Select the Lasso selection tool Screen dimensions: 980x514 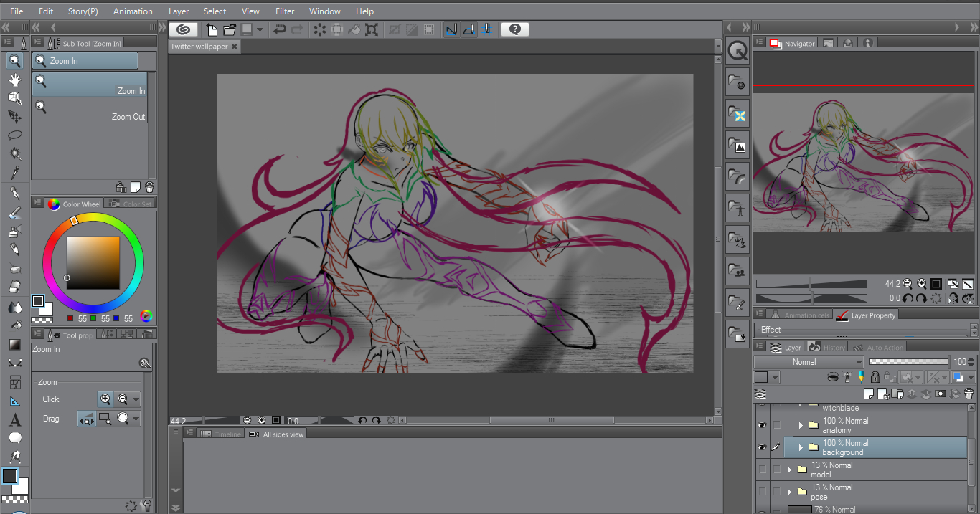point(14,135)
